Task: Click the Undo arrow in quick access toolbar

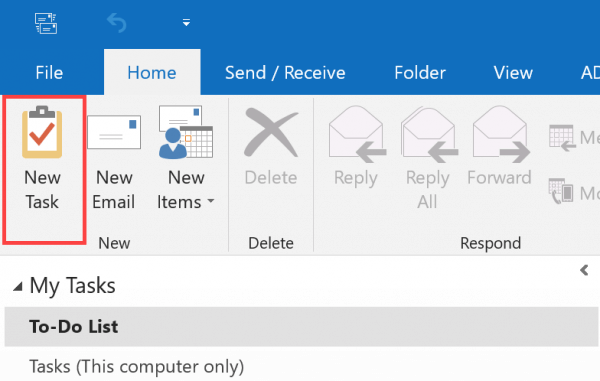Action: (117, 23)
